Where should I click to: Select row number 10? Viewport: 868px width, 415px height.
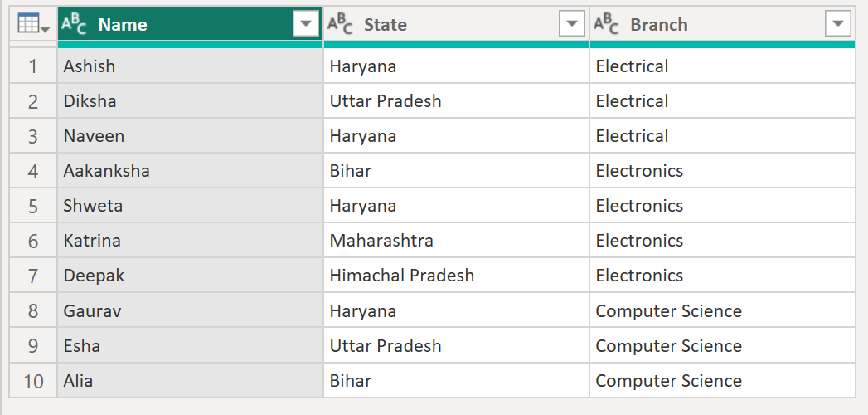tap(33, 381)
